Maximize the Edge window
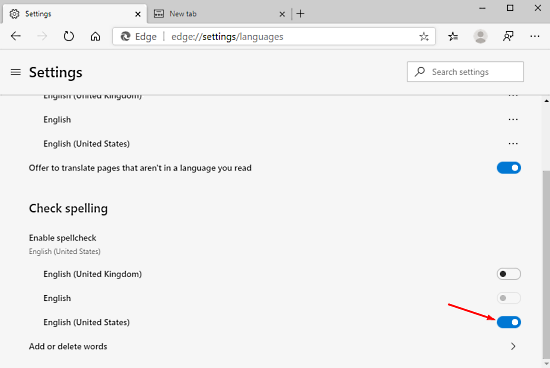The width and height of the screenshot is (550, 368). click(x=510, y=8)
